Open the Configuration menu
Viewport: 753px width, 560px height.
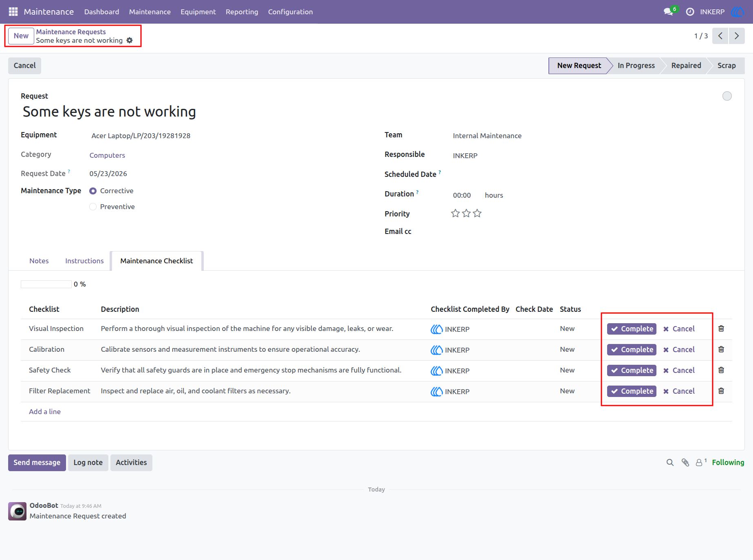point(291,12)
